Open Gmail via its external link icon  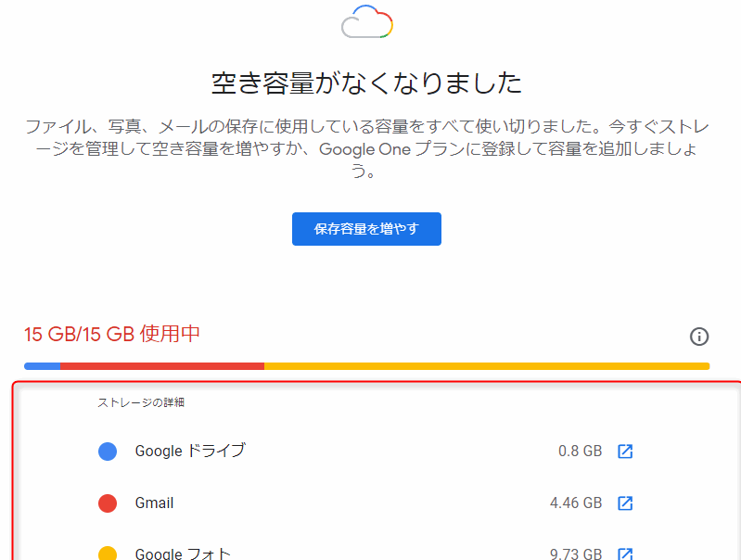pos(625,503)
